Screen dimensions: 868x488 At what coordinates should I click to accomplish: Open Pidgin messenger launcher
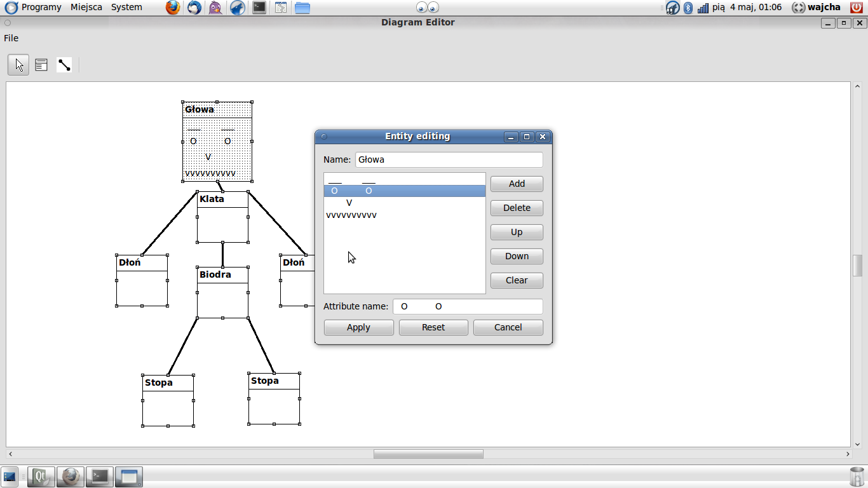tap(215, 8)
